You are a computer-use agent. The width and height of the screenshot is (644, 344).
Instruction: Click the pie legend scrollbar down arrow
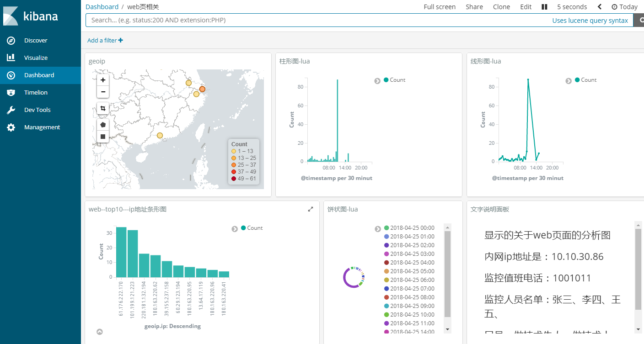click(448, 329)
